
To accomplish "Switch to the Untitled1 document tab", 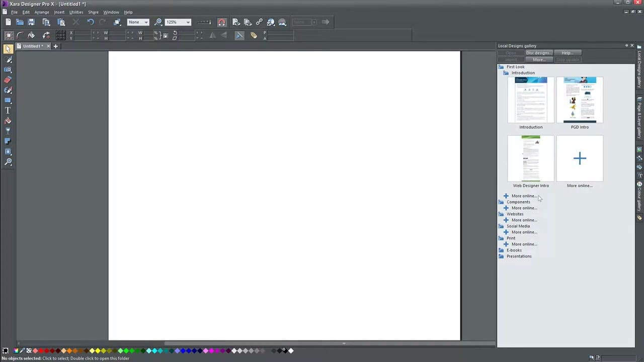I will (33, 46).
